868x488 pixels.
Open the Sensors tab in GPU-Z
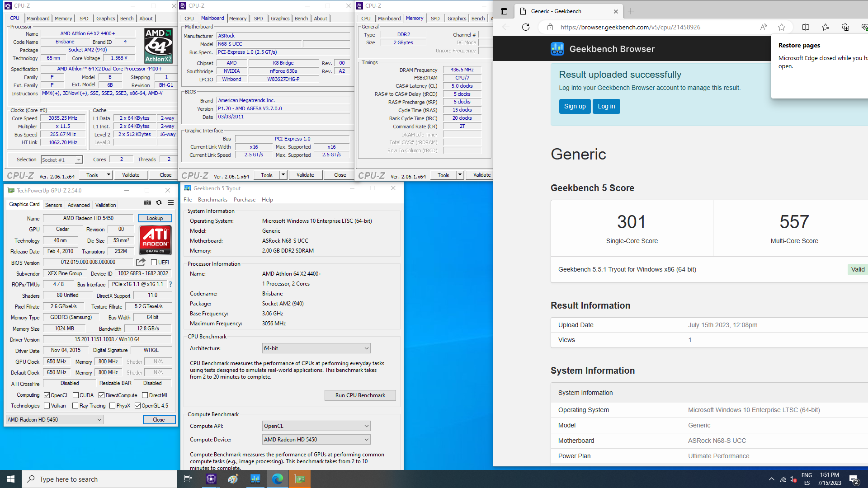[x=54, y=205]
